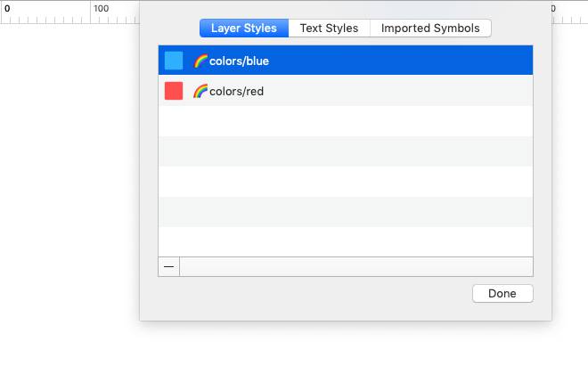This screenshot has height=374, width=588.
Task: Click rainbow icon beside colors/red
Action: pyautogui.click(x=200, y=91)
